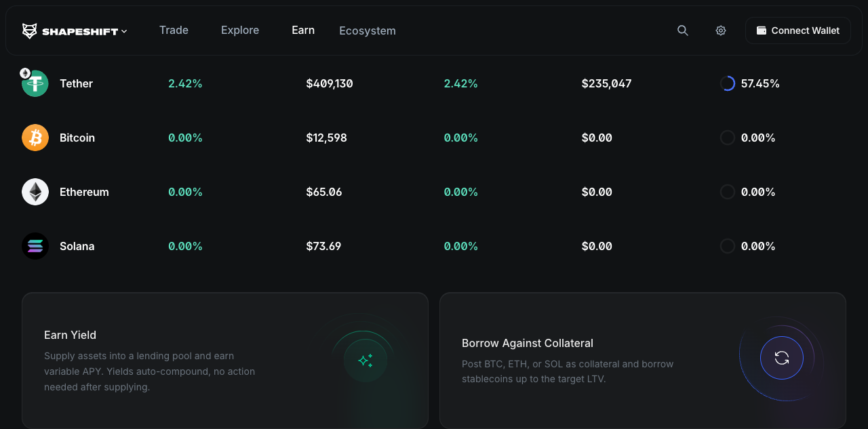Switch to the Earn tab
The height and width of the screenshot is (429, 868).
303,30
